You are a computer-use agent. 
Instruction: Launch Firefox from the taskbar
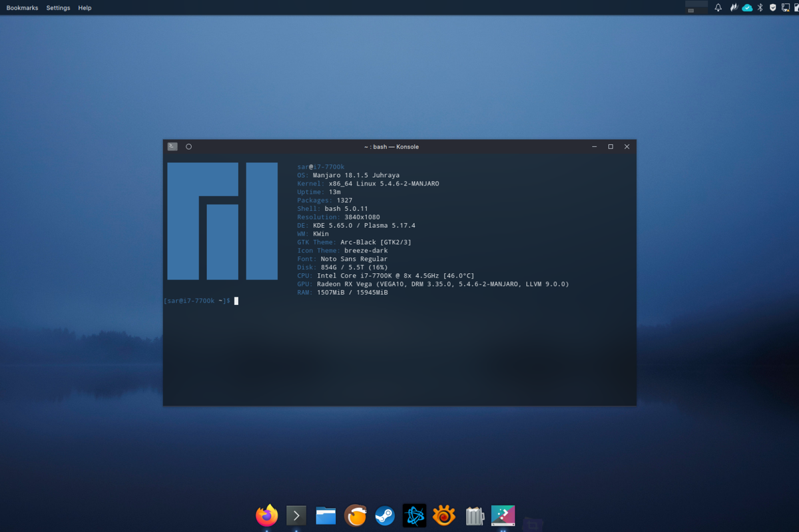[266, 515]
